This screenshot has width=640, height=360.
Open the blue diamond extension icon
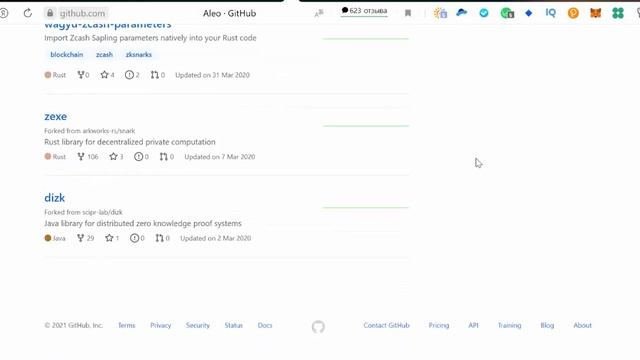[x=529, y=13]
